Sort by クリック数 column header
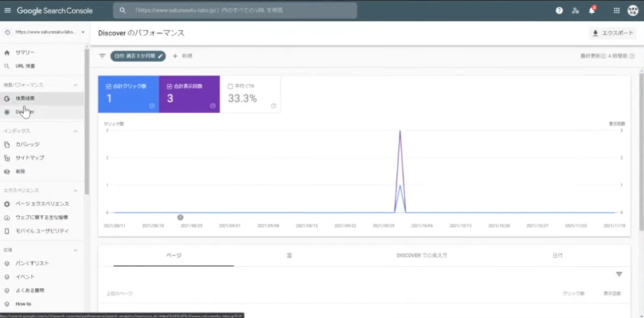Screen dimensions: 644x318 click(574, 293)
